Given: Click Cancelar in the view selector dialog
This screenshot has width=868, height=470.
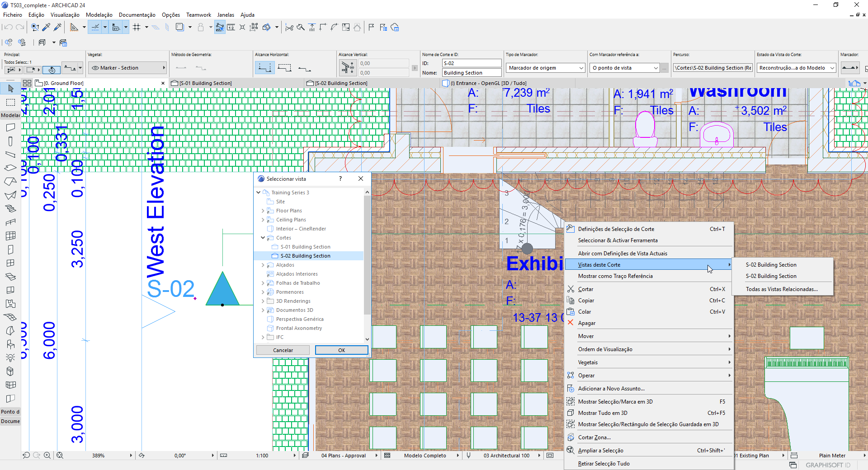Looking at the screenshot, I should (x=282, y=350).
